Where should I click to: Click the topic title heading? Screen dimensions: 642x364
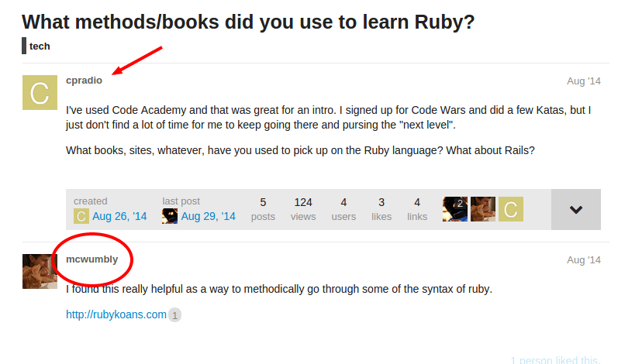pyautogui.click(x=248, y=22)
